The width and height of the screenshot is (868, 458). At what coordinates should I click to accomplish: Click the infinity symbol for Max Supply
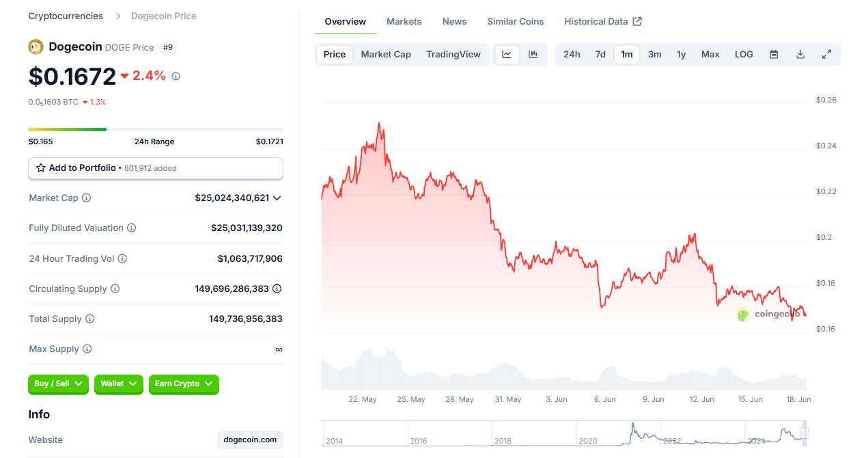279,349
